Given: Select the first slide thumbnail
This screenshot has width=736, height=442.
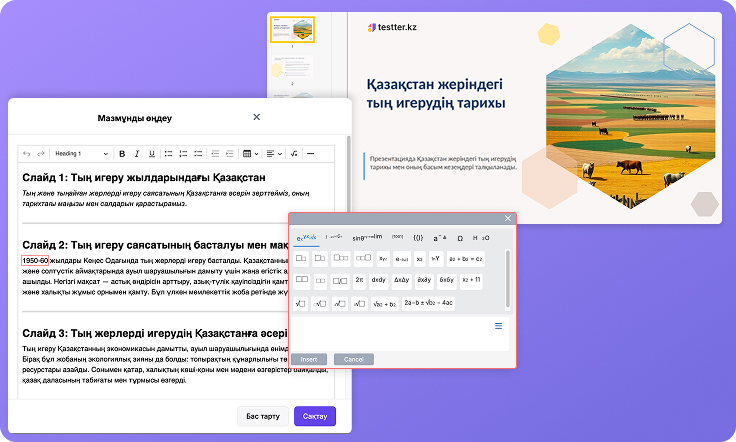Looking at the screenshot, I should 292,30.
